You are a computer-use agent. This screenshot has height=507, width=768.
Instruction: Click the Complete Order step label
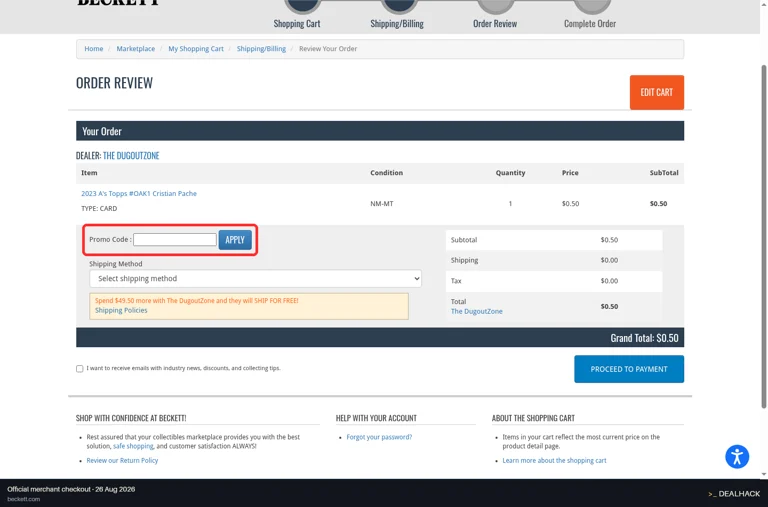[x=590, y=24]
